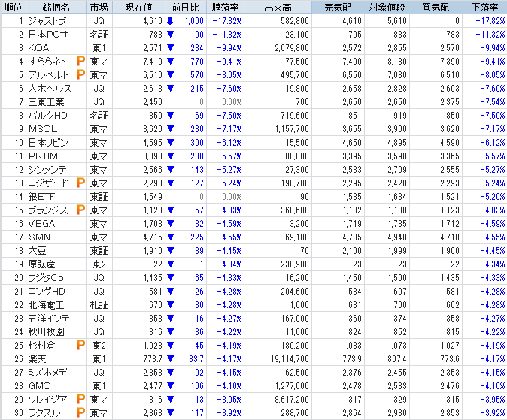
Task: Select the 大木ヘルス stock name
Action: point(50,88)
